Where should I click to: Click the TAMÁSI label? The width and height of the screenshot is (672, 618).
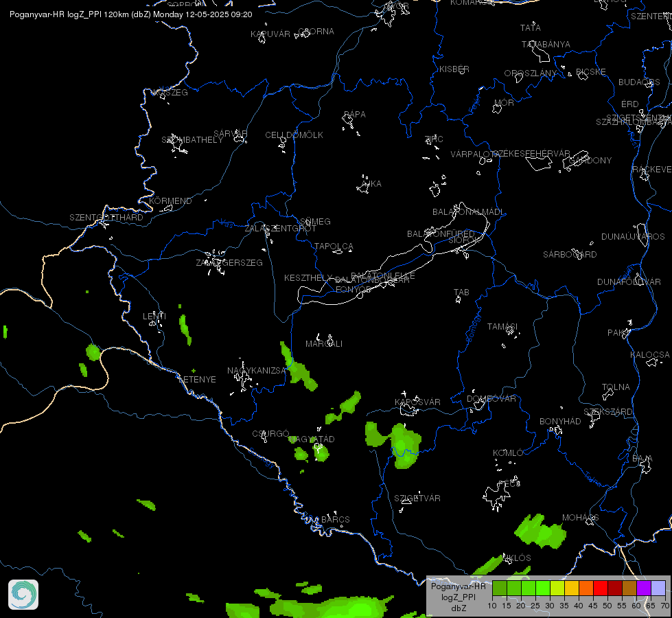point(502,327)
